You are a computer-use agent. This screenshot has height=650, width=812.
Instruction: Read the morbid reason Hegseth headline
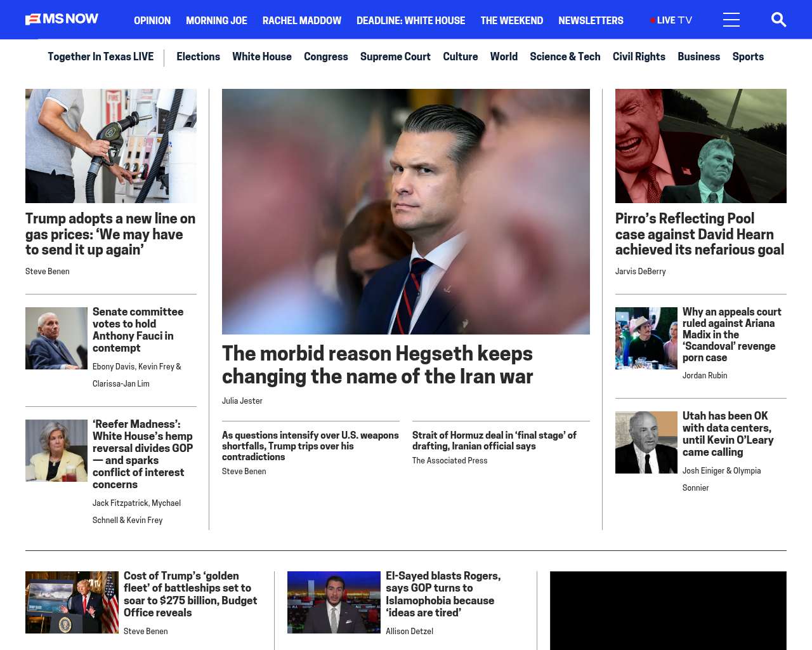click(x=377, y=365)
